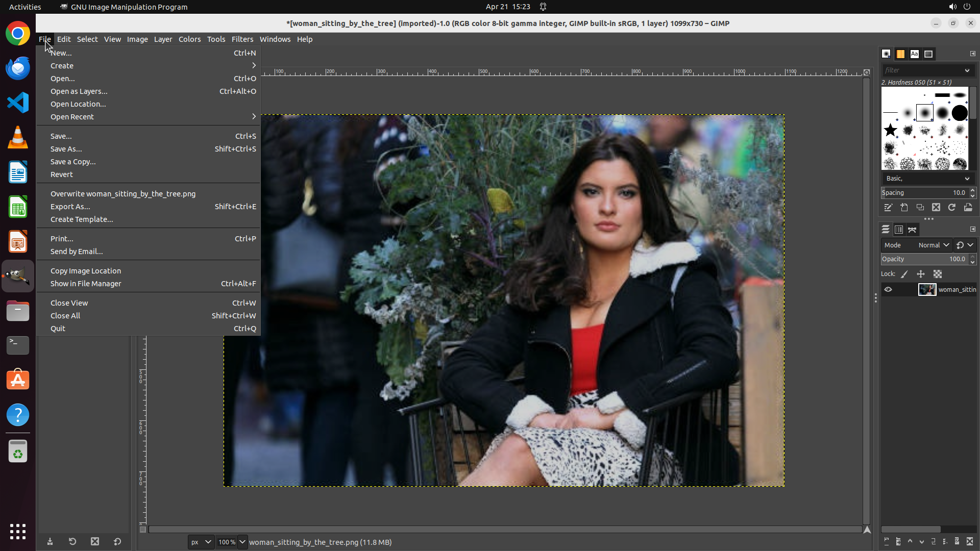Click Save a Copy menu entry

click(x=73, y=162)
